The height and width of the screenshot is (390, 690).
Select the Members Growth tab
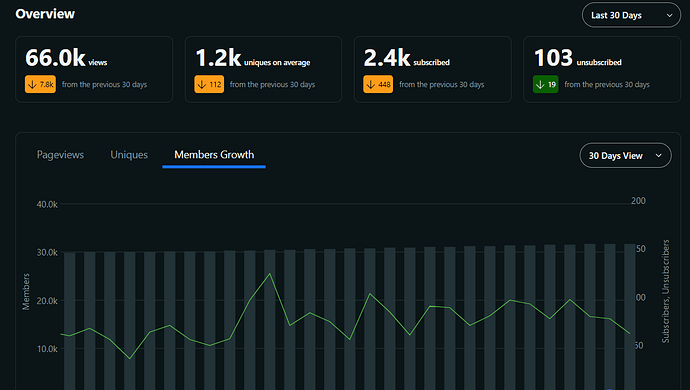(x=214, y=155)
